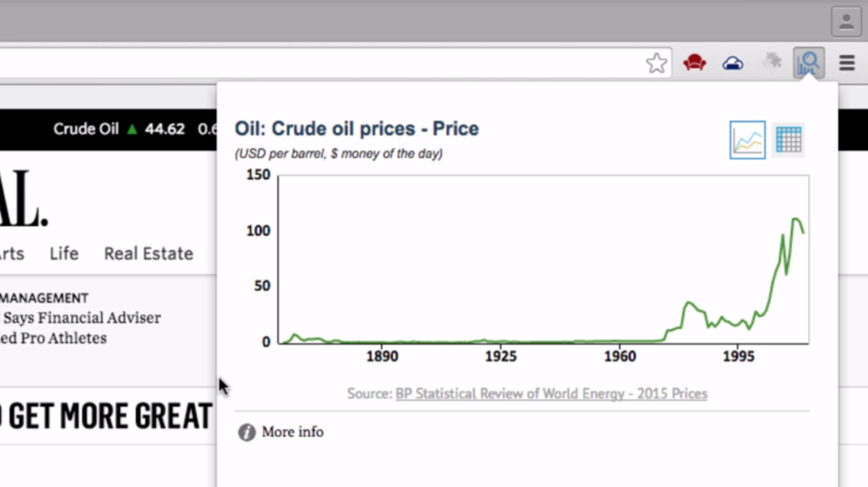Open the Real Estate section
Image resolution: width=868 pixels, height=487 pixels.
148,254
